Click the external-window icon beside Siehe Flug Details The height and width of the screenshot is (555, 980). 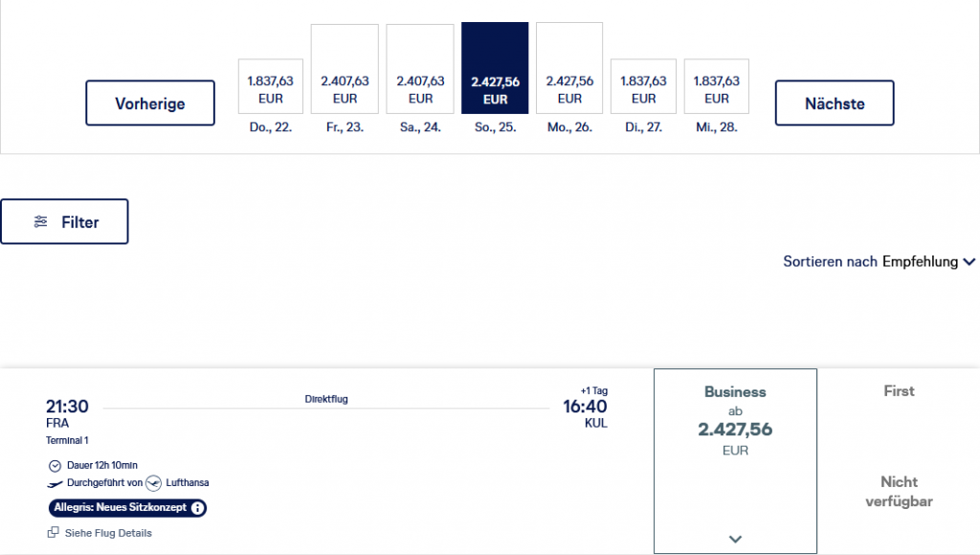click(53, 533)
